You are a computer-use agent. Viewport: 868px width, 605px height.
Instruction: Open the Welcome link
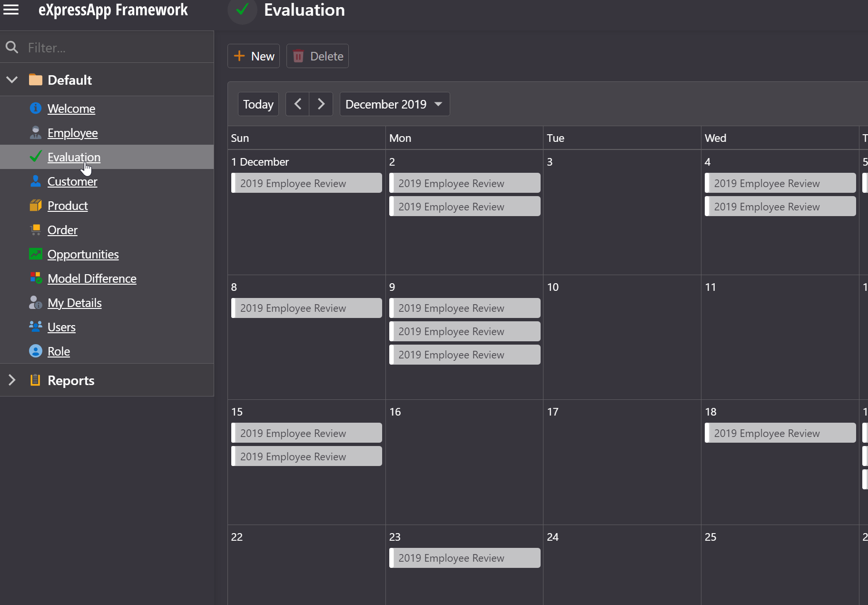point(71,109)
